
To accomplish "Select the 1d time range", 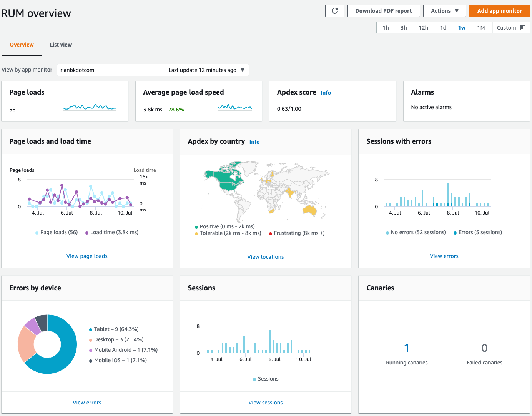I will [443, 28].
